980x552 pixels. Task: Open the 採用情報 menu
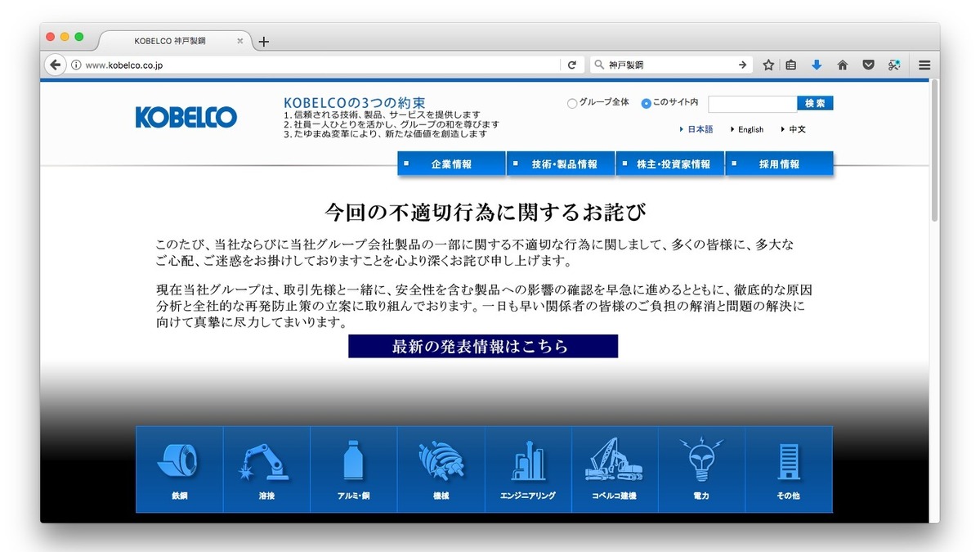(x=780, y=164)
